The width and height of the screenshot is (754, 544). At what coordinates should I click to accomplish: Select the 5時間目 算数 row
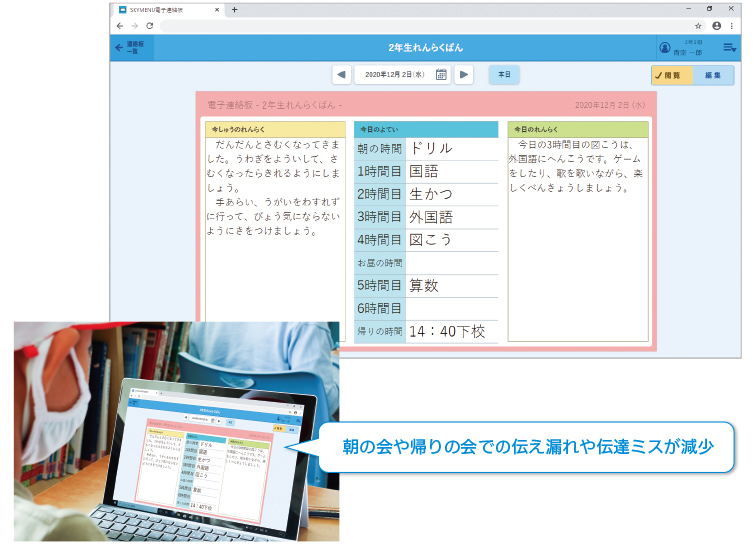click(x=426, y=286)
